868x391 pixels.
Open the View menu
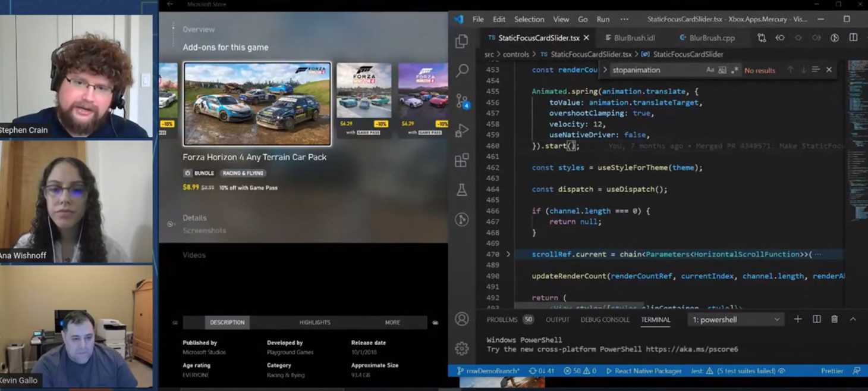pos(561,19)
